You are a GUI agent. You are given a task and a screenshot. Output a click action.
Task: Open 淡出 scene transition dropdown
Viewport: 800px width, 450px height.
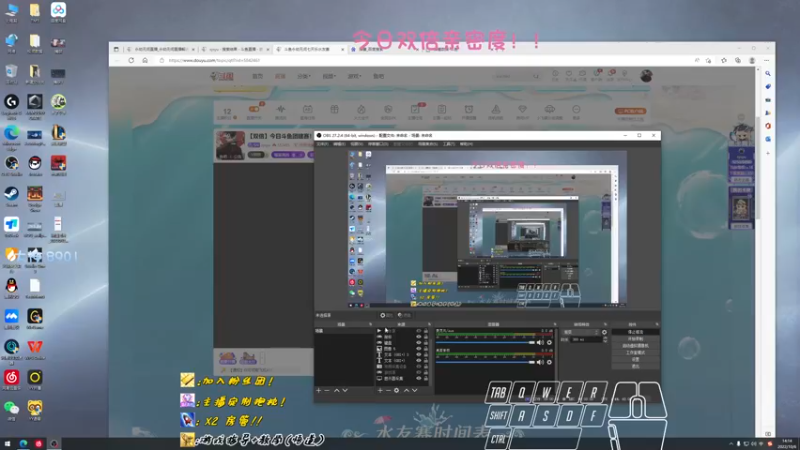(x=581, y=332)
